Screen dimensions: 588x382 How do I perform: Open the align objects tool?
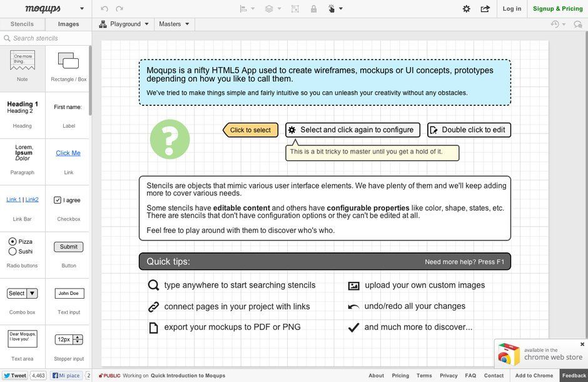tap(243, 9)
